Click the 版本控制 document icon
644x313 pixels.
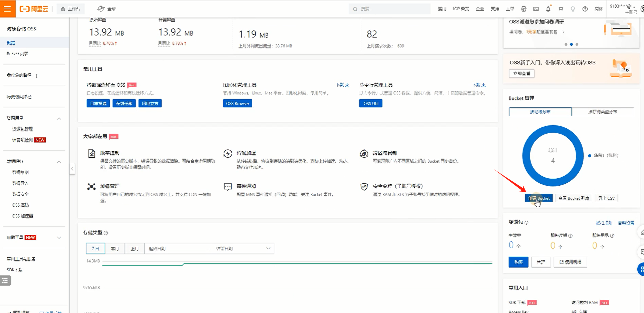[x=91, y=154]
